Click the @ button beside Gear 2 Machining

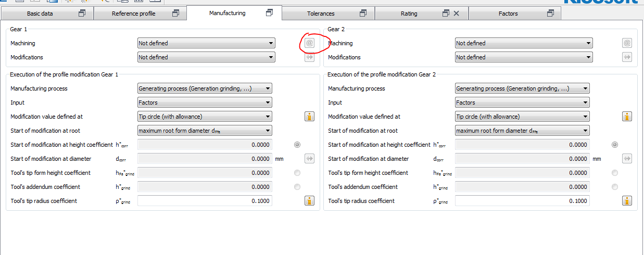tap(627, 43)
